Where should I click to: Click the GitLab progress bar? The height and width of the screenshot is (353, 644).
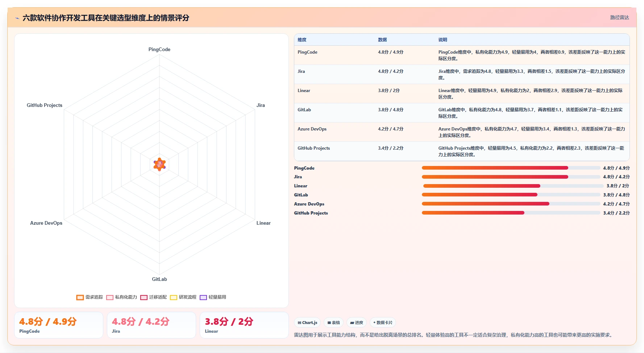511,195
